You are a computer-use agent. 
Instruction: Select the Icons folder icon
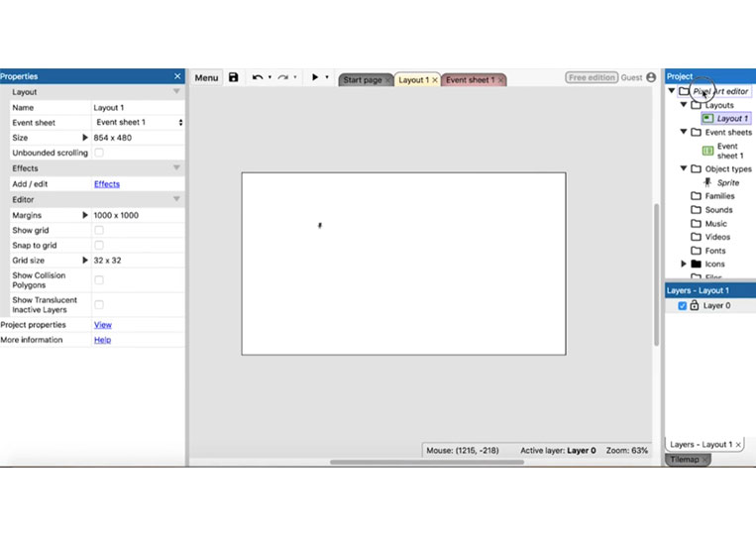[696, 264]
